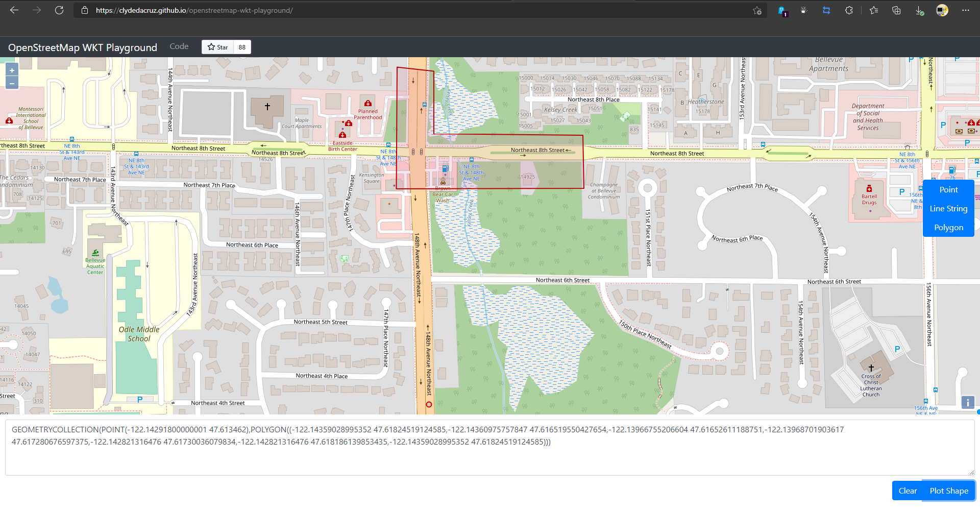Star the repository
Viewport: 980px width, 515px height.
click(x=217, y=47)
